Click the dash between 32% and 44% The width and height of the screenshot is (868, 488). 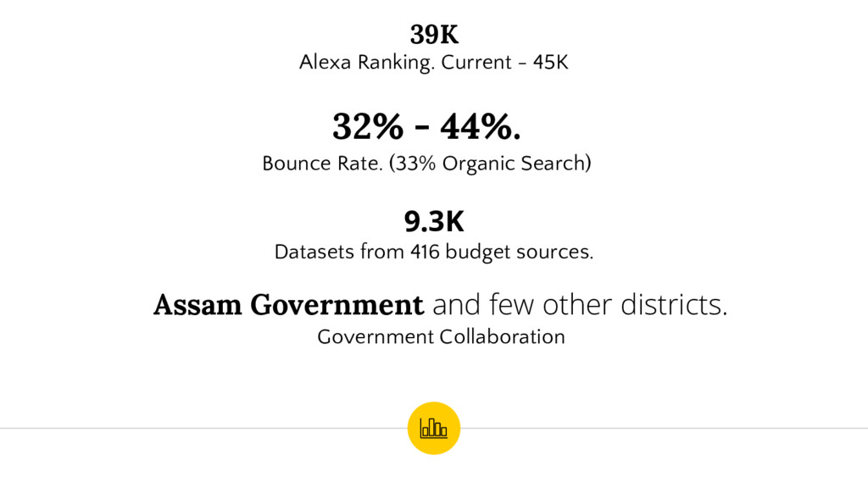[x=422, y=129]
